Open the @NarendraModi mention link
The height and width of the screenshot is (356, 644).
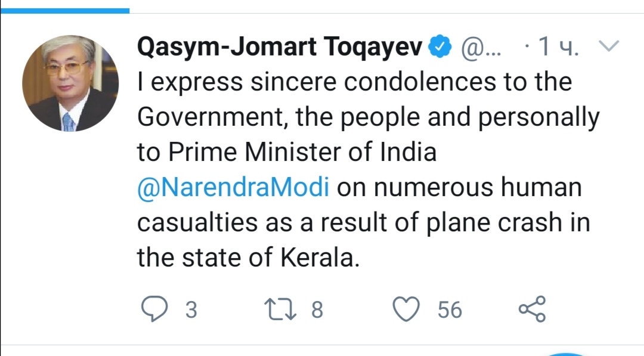(233, 187)
